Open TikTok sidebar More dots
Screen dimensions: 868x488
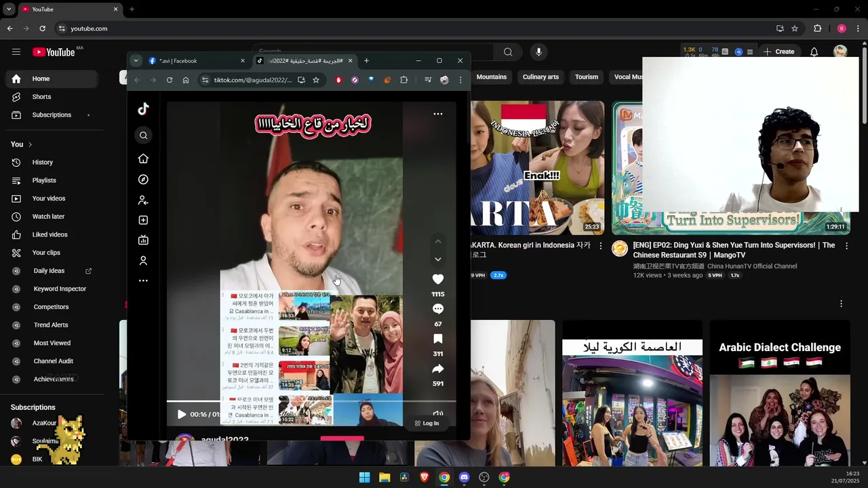pos(143,281)
